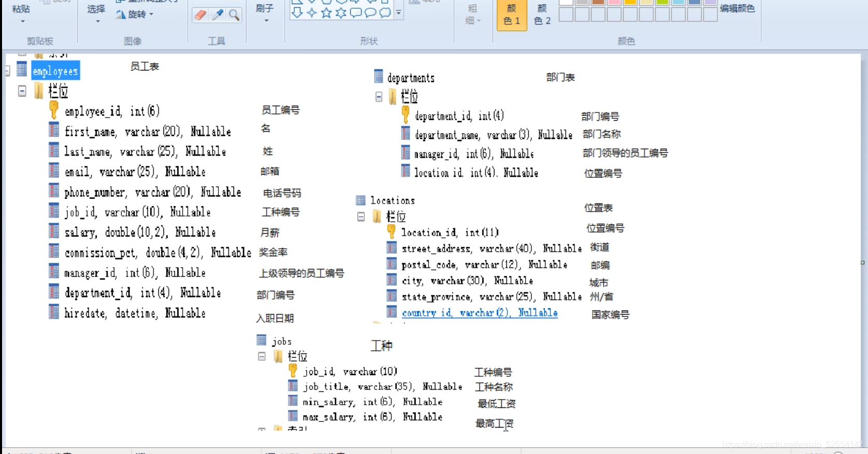
Task: Click the folder icon under jobs
Action: [279, 356]
